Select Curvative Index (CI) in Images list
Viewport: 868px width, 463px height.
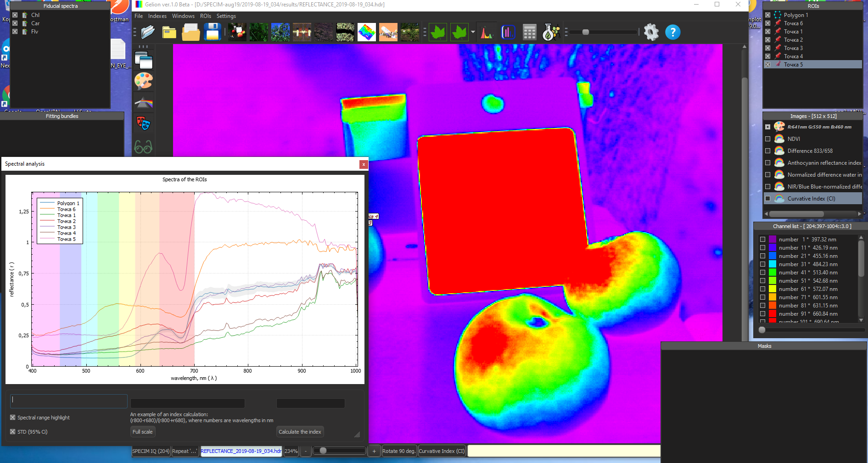click(813, 199)
